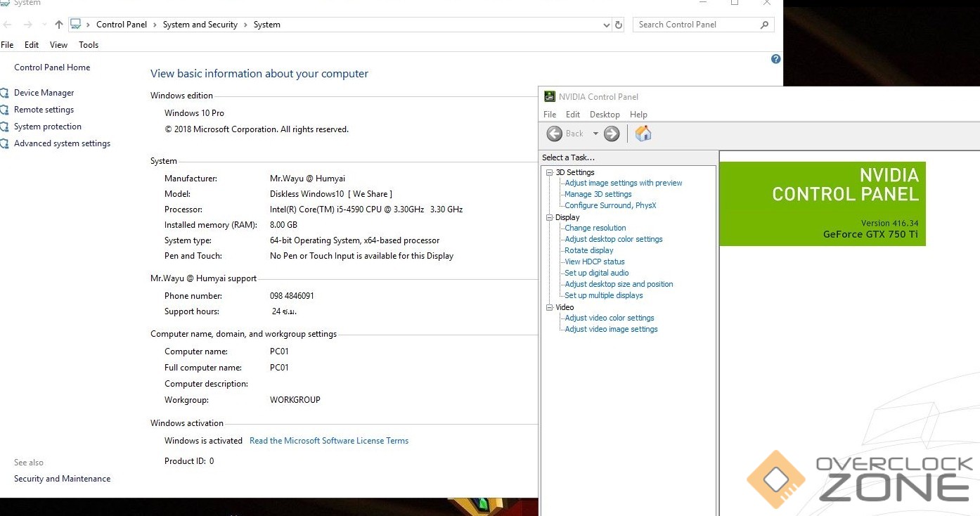
Task: Click the Control Panel help question mark icon
Action: click(x=775, y=59)
